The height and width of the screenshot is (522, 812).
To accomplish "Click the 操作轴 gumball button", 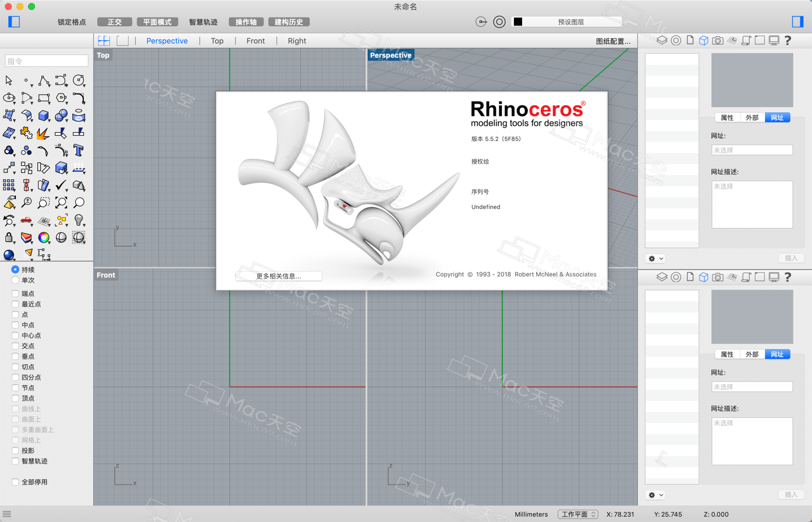I will (x=246, y=22).
